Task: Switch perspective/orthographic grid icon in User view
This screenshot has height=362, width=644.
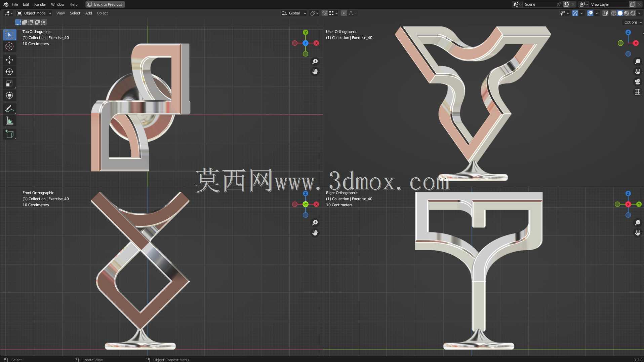Action: point(638,92)
